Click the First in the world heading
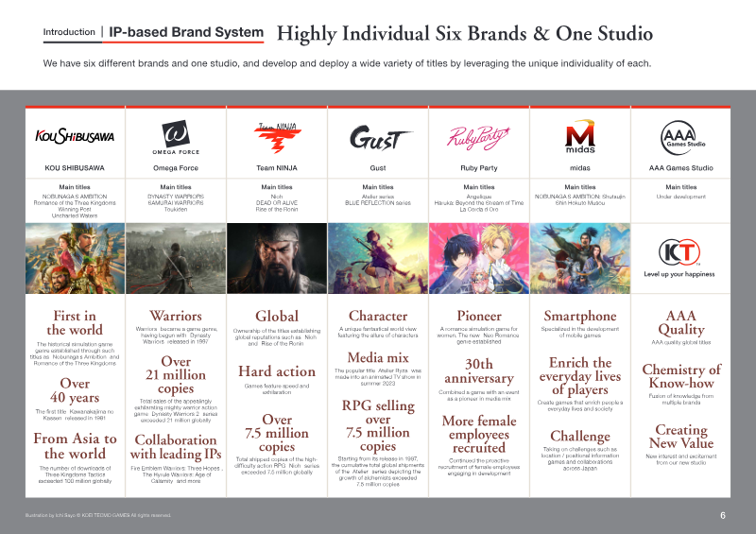Image resolution: width=756 pixels, height=534 pixels. click(75, 322)
